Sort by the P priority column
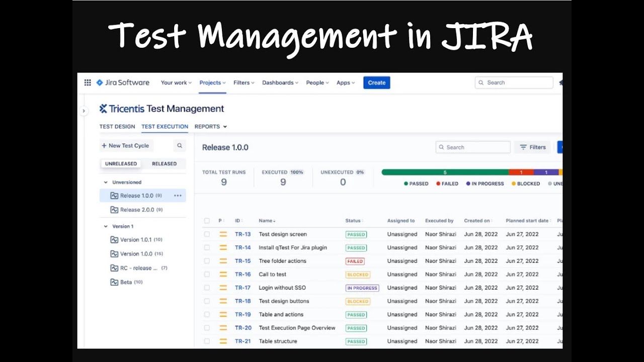This screenshot has height=362, width=644. (x=221, y=221)
